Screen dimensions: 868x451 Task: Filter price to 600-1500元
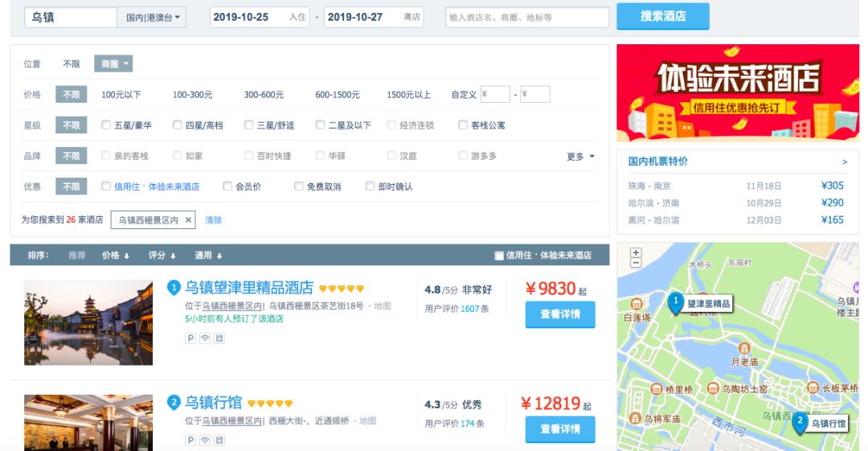(337, 95)
